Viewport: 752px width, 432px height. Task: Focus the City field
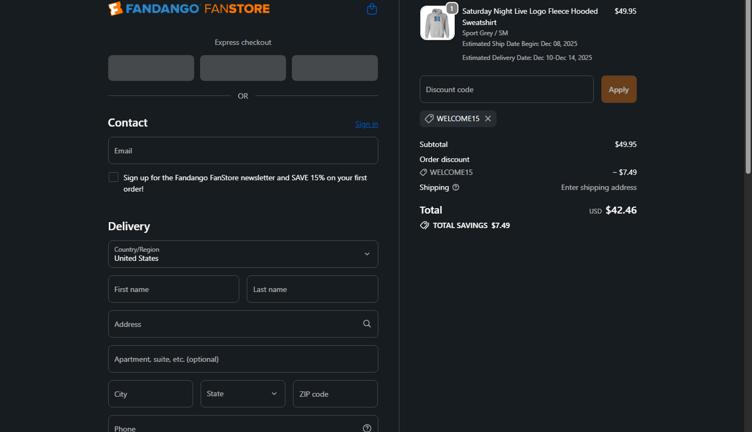(x=151, y=394)
